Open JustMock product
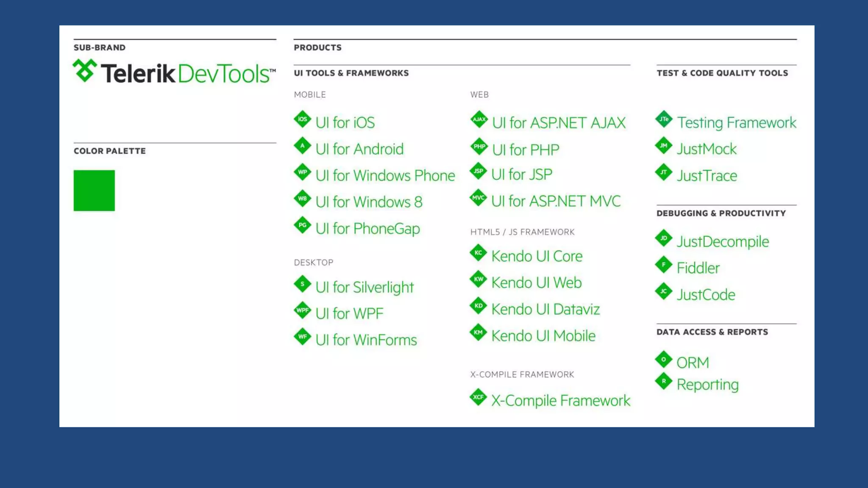Screen dimensions: 868x488 (x=707, y=149)
